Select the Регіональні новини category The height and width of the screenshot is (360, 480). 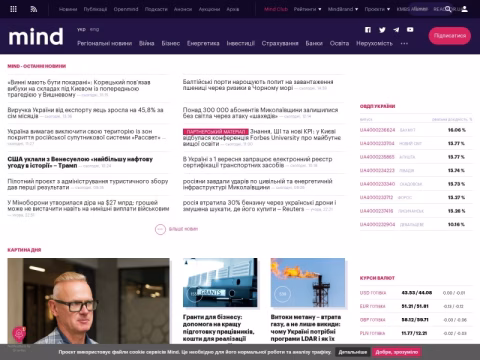tap(104, 43)
